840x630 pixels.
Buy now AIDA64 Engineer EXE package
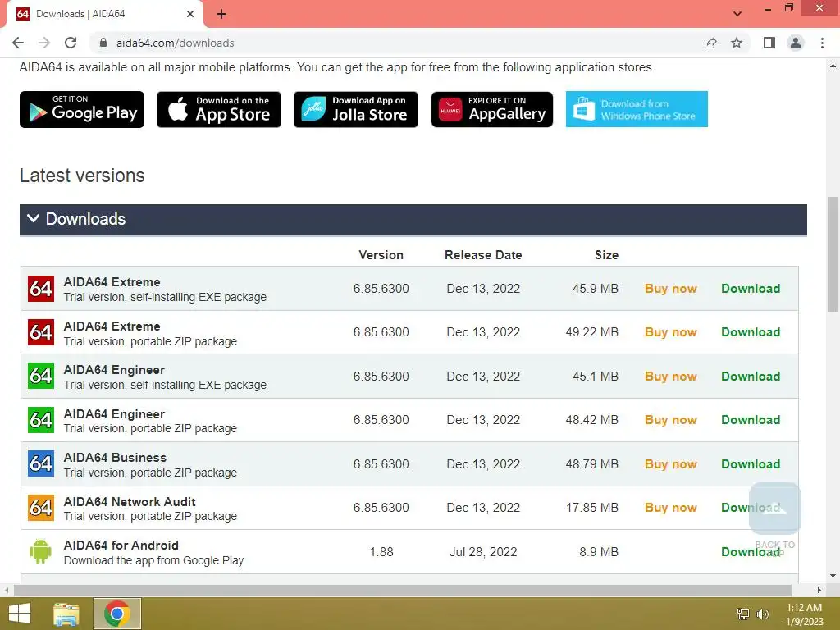coord(671,376)
